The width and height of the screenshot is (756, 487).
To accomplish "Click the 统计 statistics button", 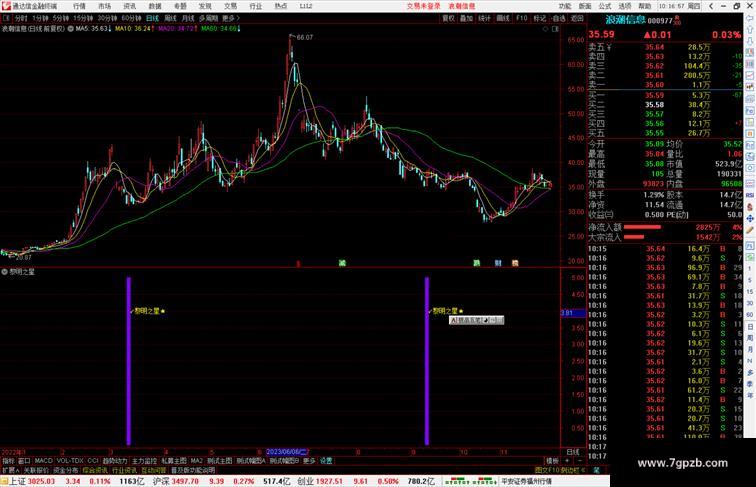I will pyautogui.click(x=485, y=18).
